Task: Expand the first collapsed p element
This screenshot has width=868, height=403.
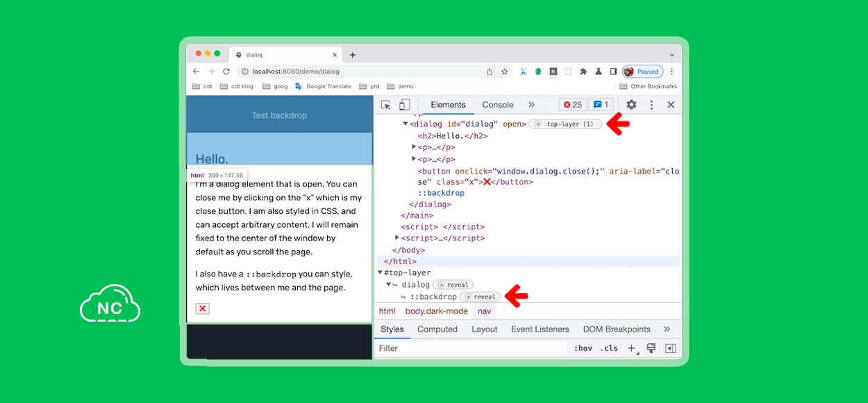Action: coord(415,147)
